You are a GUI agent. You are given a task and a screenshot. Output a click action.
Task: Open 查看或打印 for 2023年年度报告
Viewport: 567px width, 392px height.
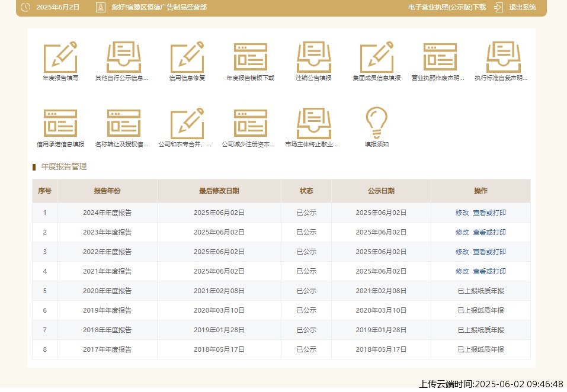pos(489,232)
